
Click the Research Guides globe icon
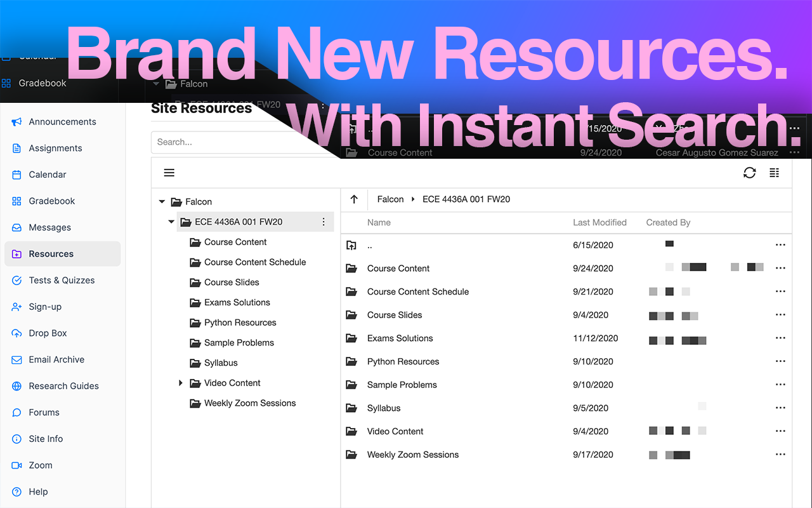pos(16,386)
